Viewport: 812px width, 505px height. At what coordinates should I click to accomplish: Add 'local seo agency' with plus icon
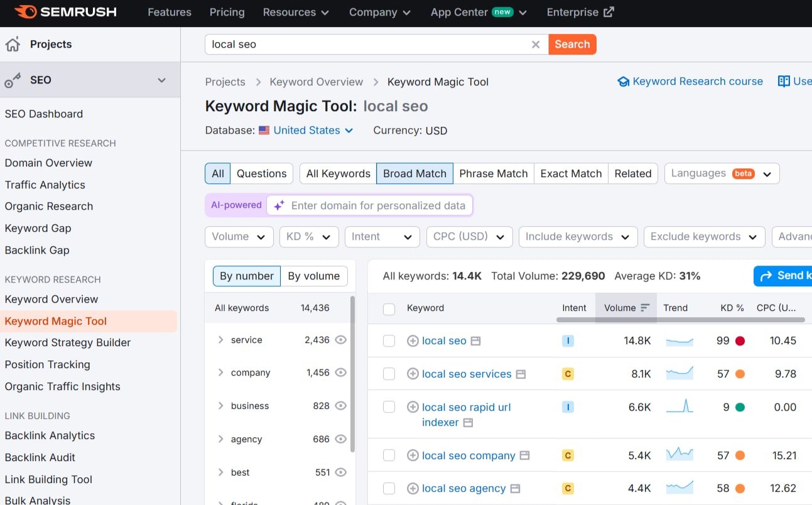413,489
